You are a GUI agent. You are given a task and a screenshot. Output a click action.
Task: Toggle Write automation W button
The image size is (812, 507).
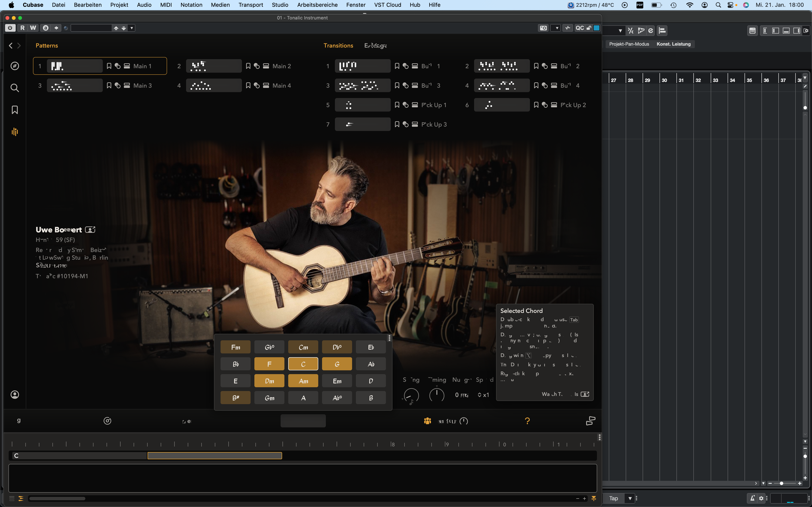tap(33, 28)
